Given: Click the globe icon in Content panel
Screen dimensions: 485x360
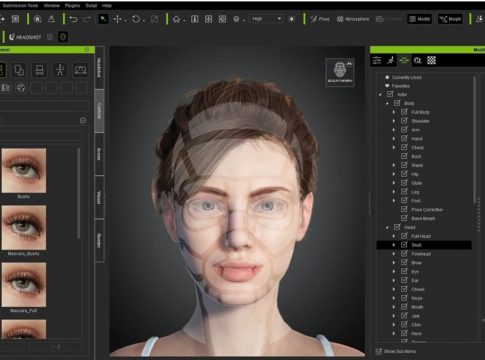Looking at the screenshot, I should point(21,88).
